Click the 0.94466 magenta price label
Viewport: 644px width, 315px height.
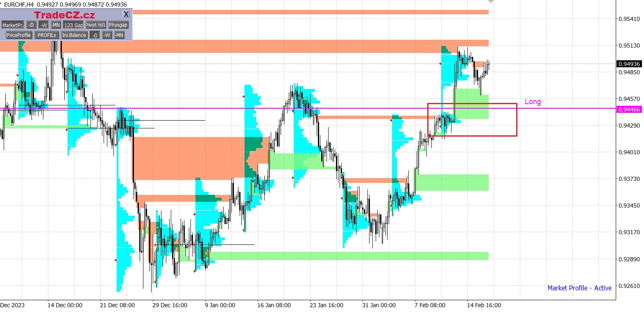pos(629,110)
